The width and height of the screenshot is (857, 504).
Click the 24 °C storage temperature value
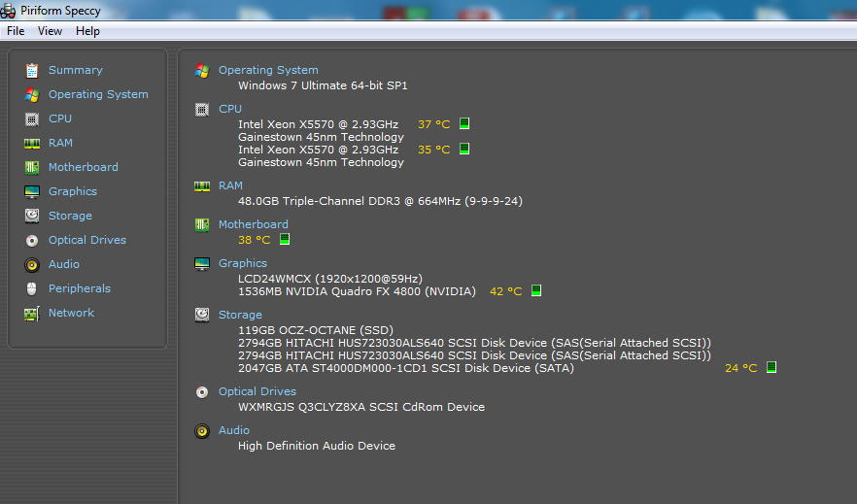coord(741,368)
